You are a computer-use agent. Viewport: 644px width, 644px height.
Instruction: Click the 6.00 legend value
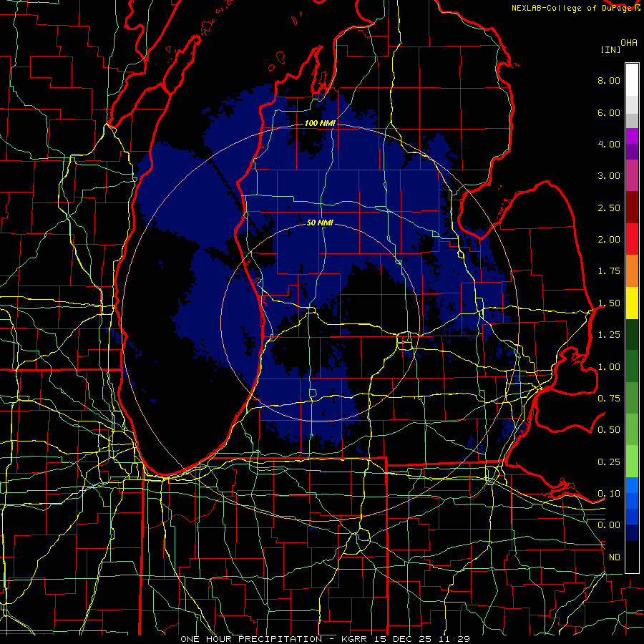tap(609, 112)
